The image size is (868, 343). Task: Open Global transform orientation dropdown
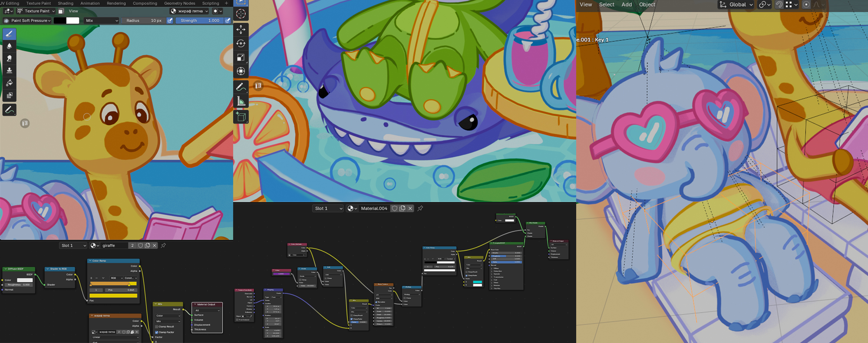[736, 5]
